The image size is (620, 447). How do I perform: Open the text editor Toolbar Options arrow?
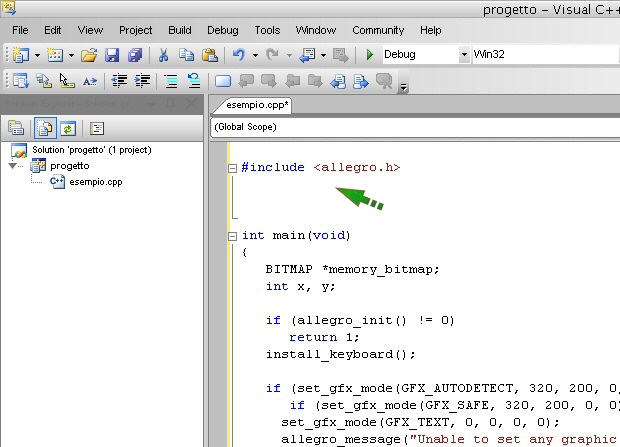pos(403,87)
